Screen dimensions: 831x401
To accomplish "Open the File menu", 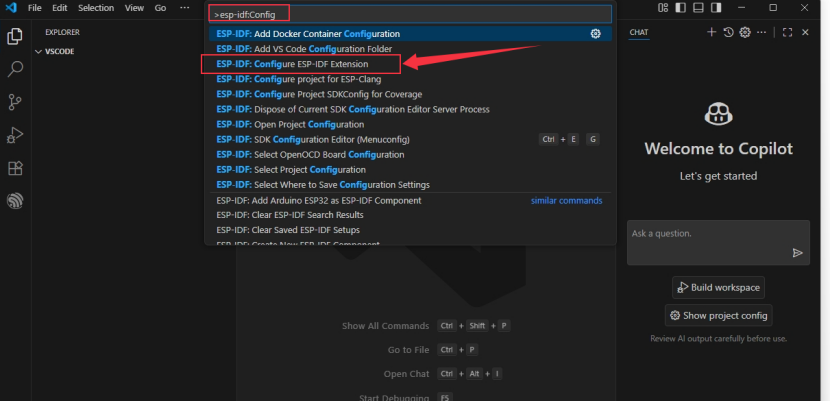I will point(34,8).
